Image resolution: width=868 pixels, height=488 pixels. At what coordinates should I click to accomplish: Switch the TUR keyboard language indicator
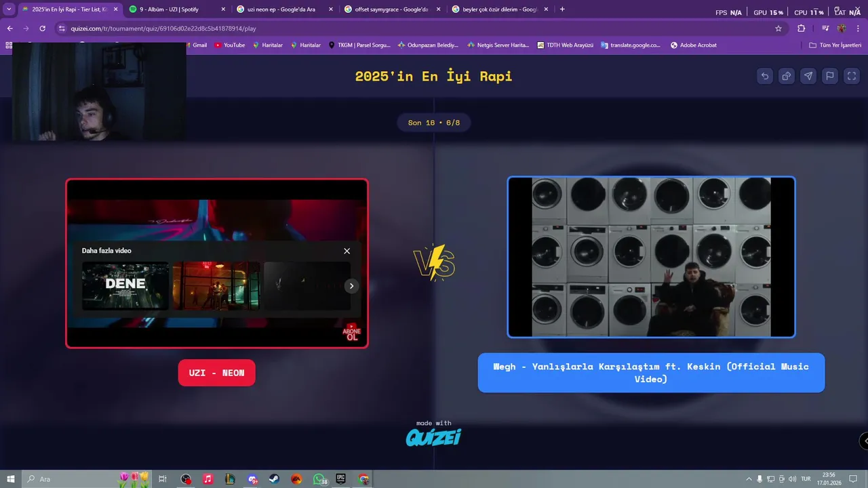pos(806,479)
